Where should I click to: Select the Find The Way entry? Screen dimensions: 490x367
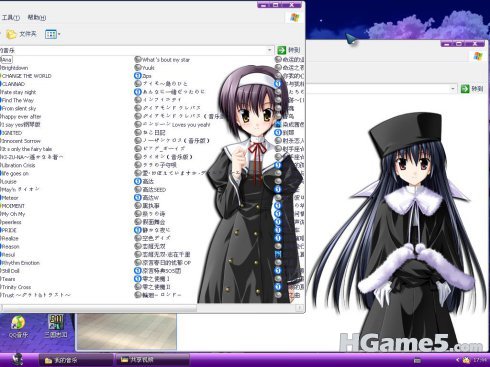[18, 100]
